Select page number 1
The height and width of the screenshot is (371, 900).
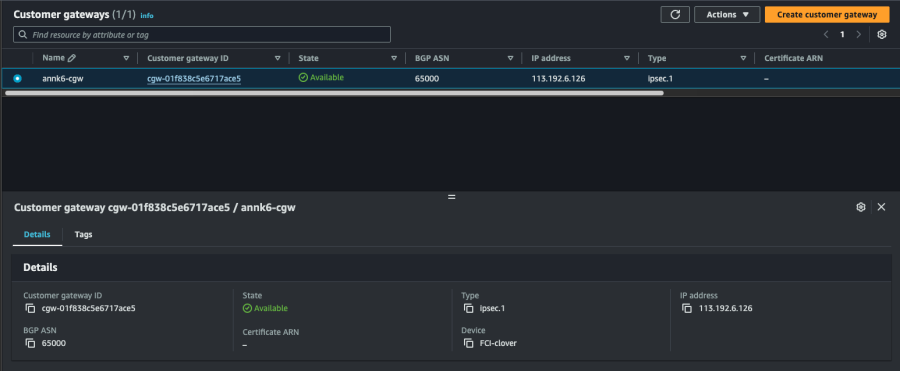point(842,34)
